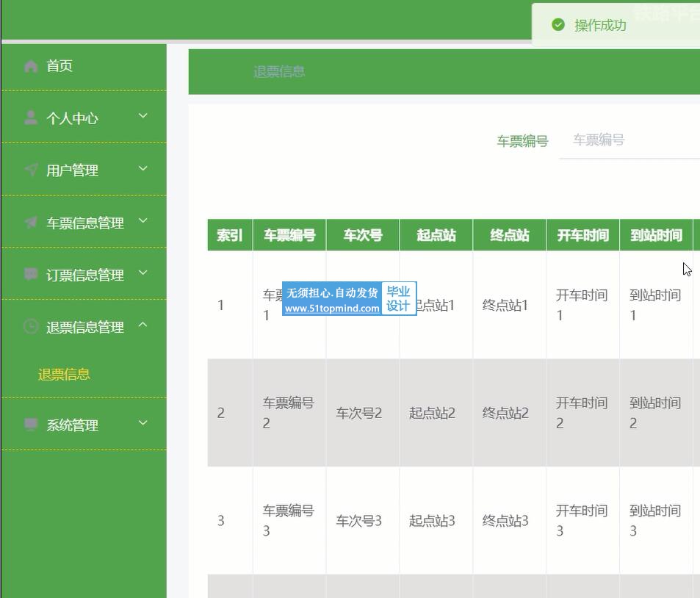Click the 车票编号 column header
Viewport: 700px width, 598px height.
(x=289, y=235)
